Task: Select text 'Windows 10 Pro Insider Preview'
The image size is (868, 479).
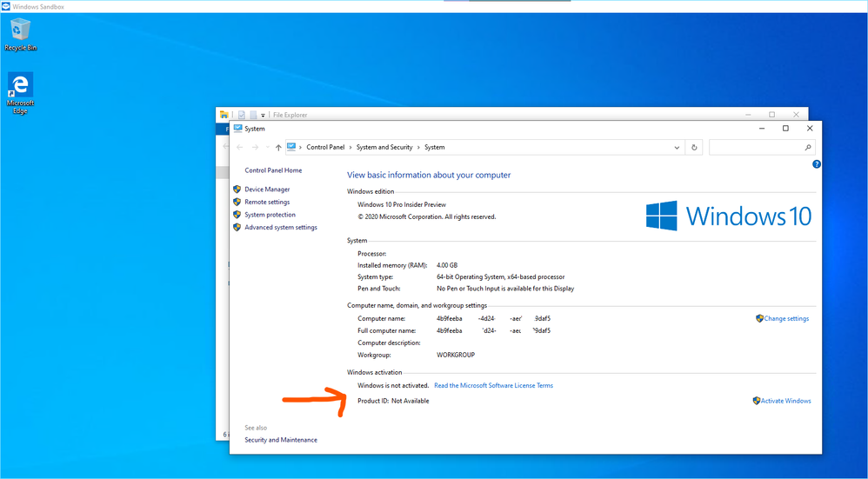Action: point(402,204)
